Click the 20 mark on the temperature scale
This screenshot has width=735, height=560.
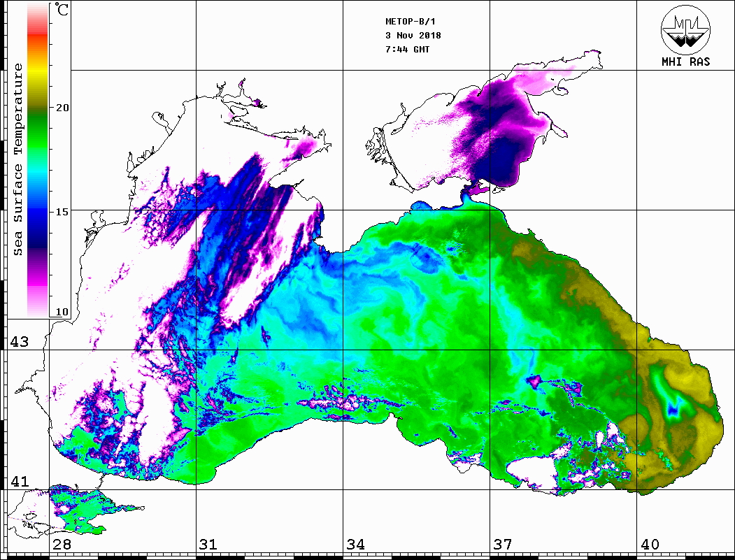click(62, 108)
